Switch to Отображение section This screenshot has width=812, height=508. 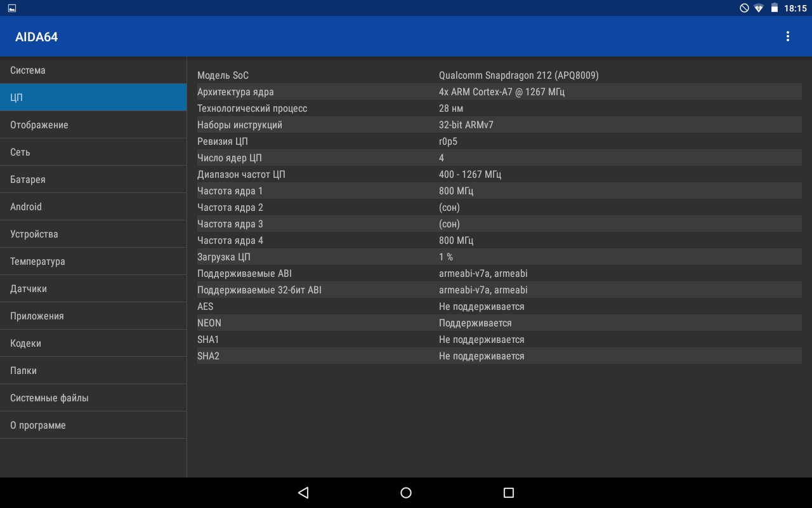[93, 125]
